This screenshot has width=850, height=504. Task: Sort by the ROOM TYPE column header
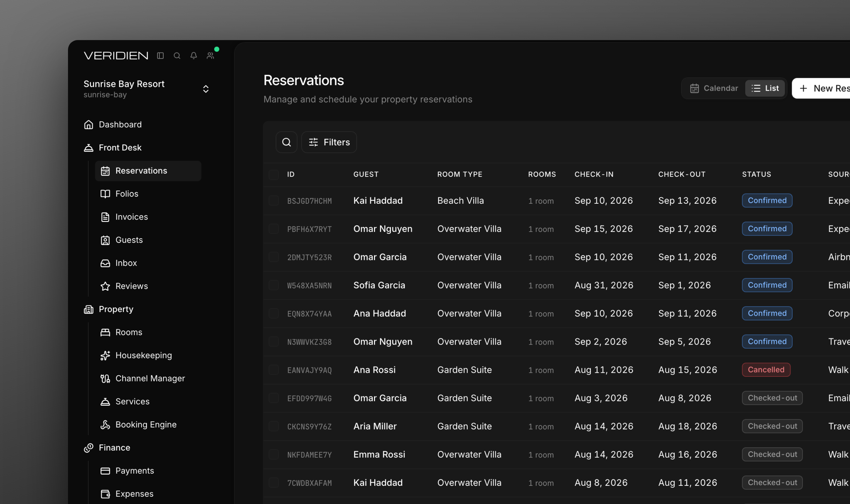pyautogui.click(x=460, y=175)
